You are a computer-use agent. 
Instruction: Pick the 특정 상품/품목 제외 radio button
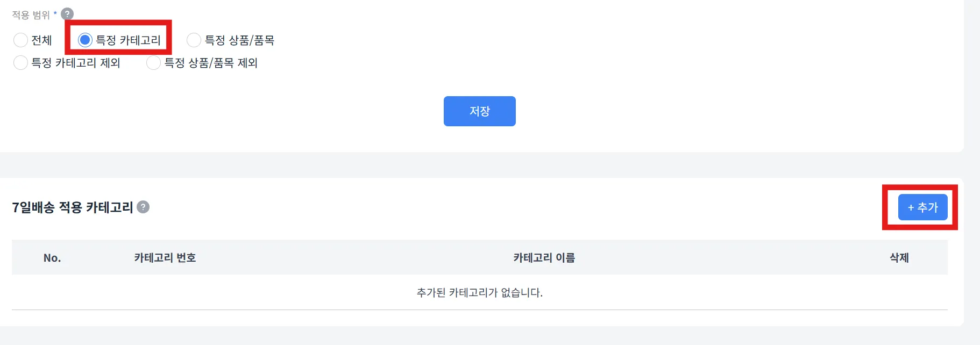153,63
